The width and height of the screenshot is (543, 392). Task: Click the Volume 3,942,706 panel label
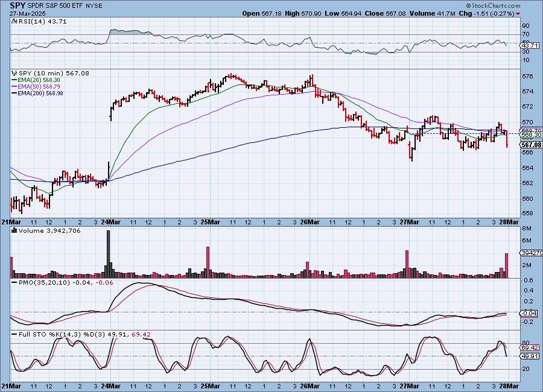coord(49,230)
